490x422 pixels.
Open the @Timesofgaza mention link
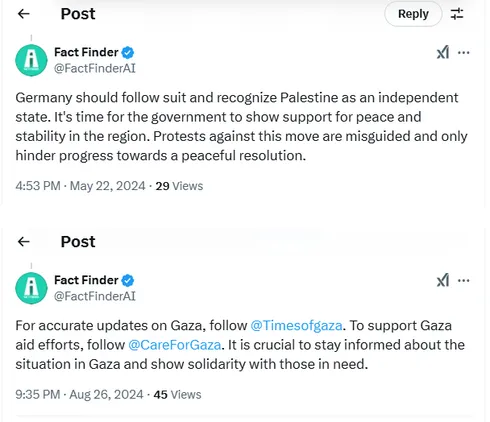coord(296,326)
